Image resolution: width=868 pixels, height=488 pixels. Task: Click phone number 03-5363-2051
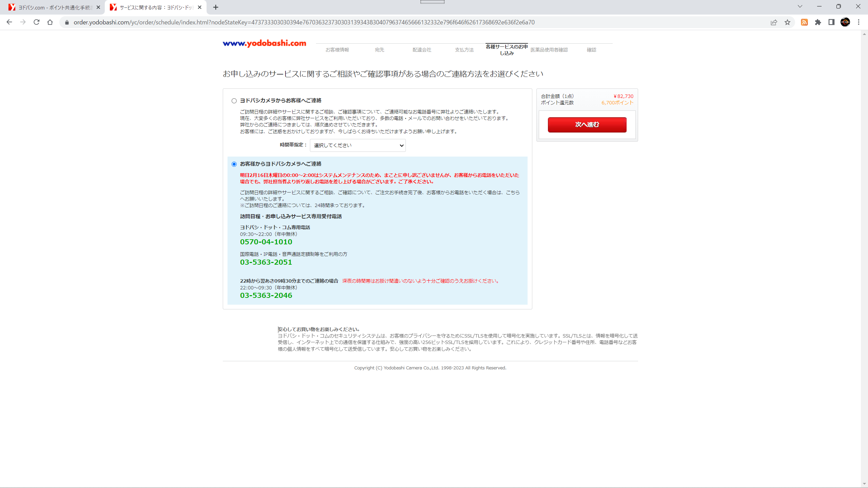266,262
